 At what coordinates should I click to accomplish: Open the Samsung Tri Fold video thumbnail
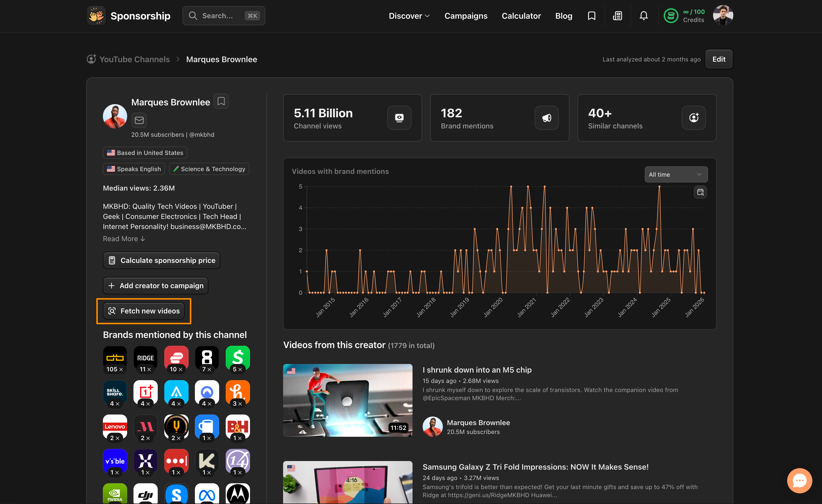tap(348, 482)
